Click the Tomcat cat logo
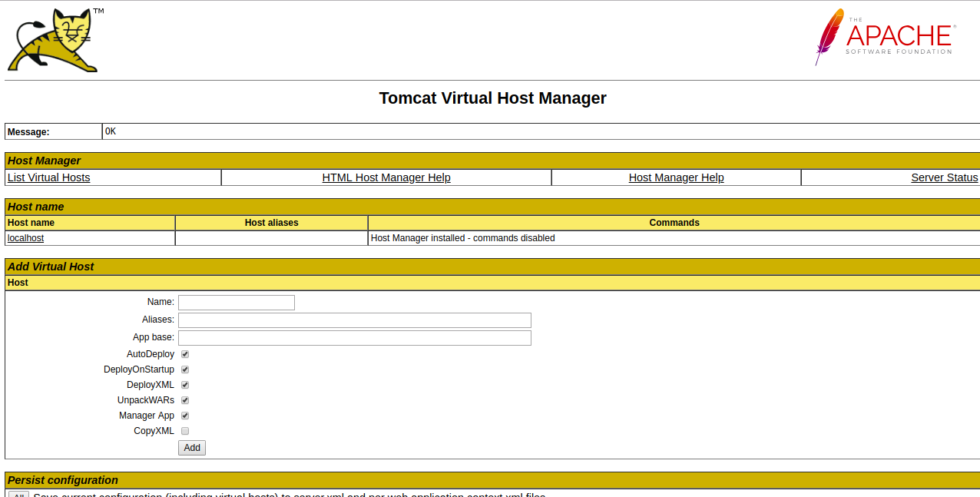The width and height of the screenshot is (980, 497). click(x=55, y=41)
